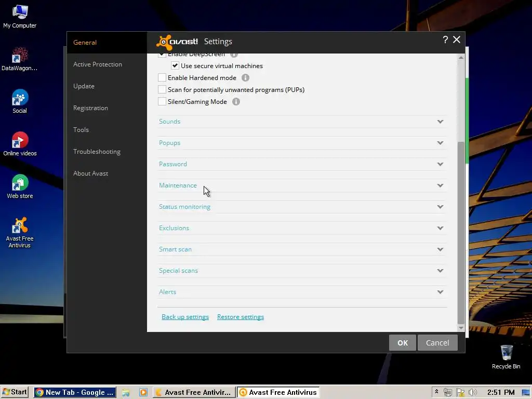
Task: Expand the Smart scan section
Action: [302, 249]
